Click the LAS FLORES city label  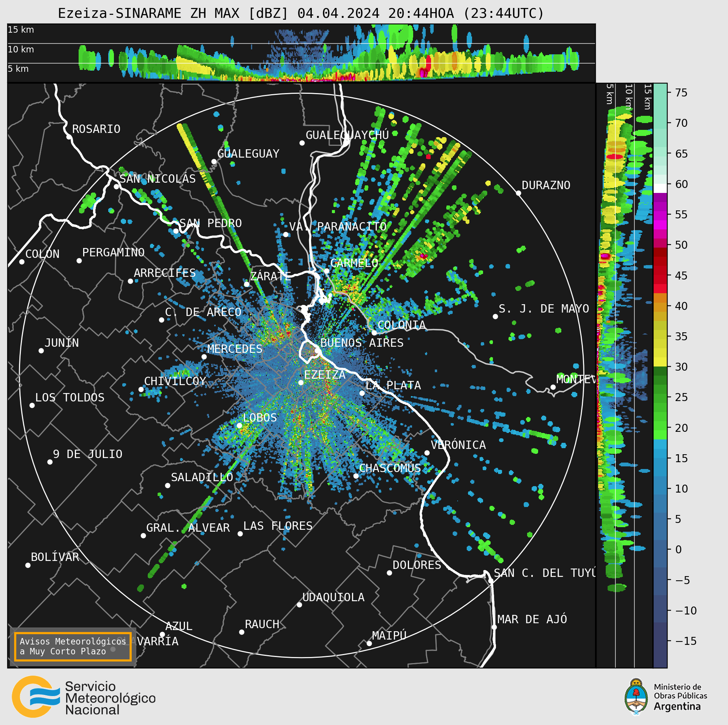click(x=278, y=526)
